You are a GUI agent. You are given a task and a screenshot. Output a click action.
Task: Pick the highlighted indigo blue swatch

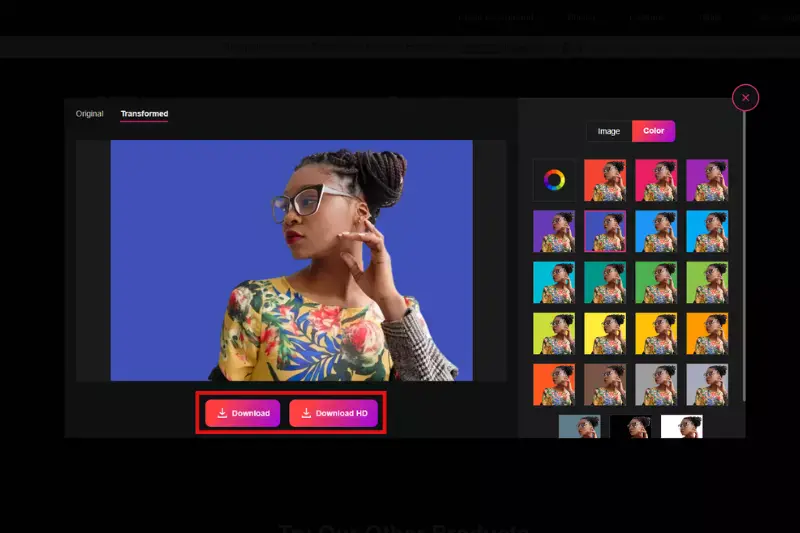[605, 231]
